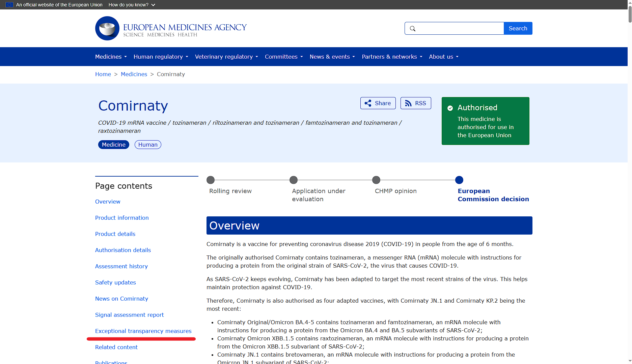Open the News & events menu
The width and height of the screenshot is (632, 364).
click(x=332, y=57)
